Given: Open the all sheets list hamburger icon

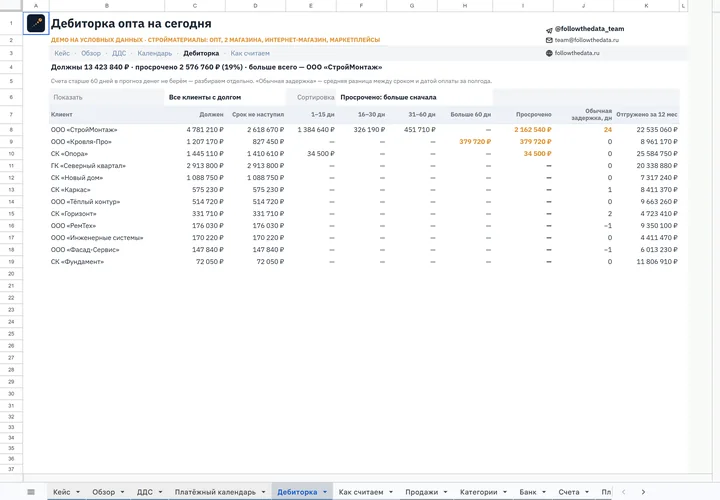Looking at the screenshot, I should click(31, 492).
